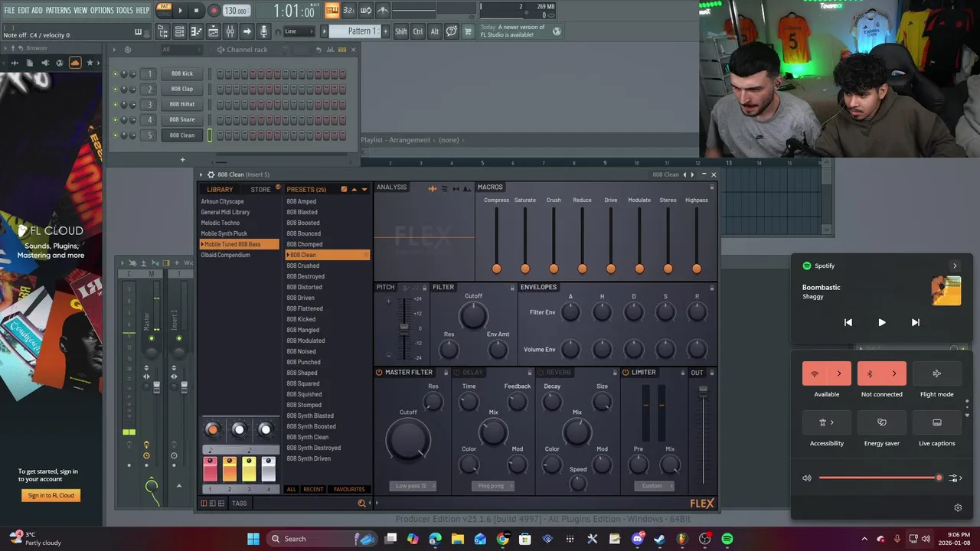Add new pattern with plus button
980x551 pixels.
click(x=385, y=31)
